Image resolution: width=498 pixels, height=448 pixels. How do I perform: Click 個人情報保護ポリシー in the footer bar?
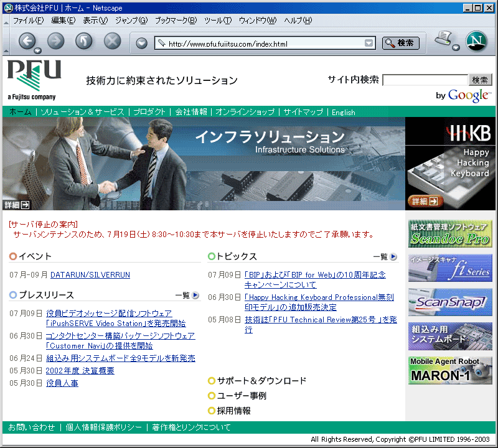click(x=103, y=427)
